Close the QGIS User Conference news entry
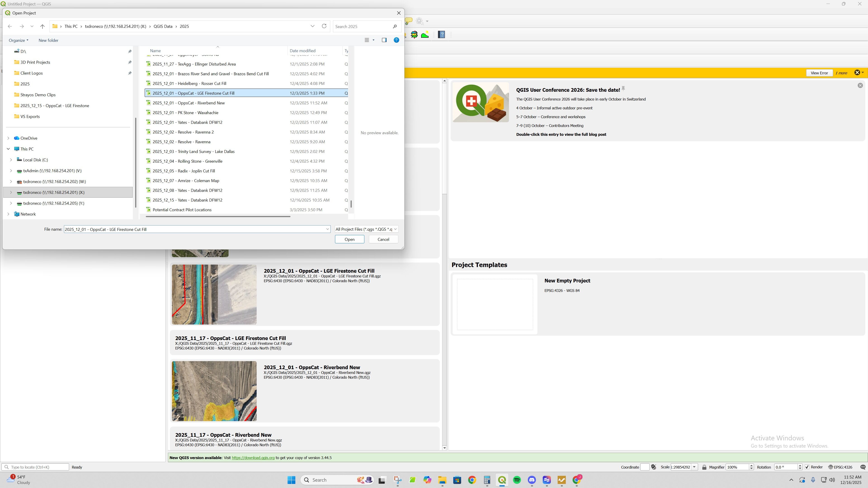Image resolution: width=868 pixels, height=488 pixels. tap(860, 86)
